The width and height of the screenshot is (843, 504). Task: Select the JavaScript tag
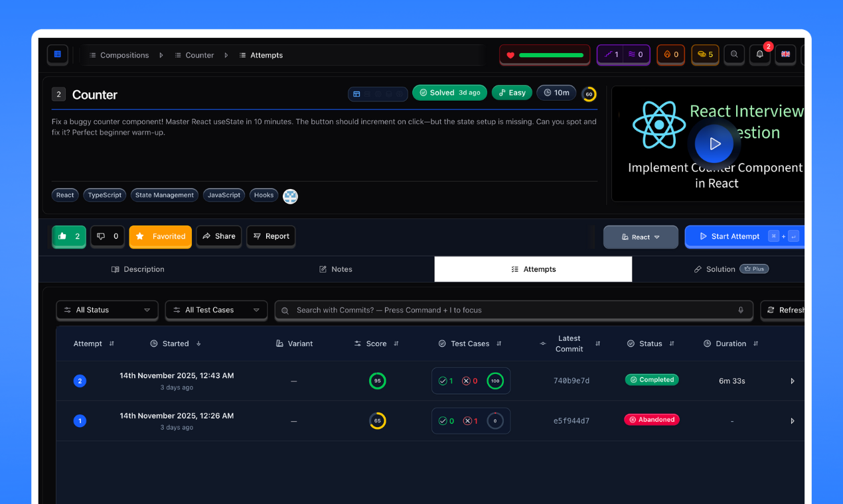pos(224,195)
